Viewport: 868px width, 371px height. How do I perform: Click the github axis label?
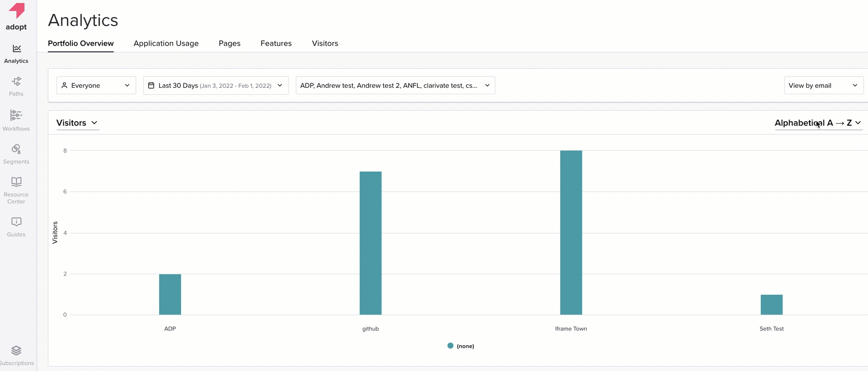(x=371, y=329)
